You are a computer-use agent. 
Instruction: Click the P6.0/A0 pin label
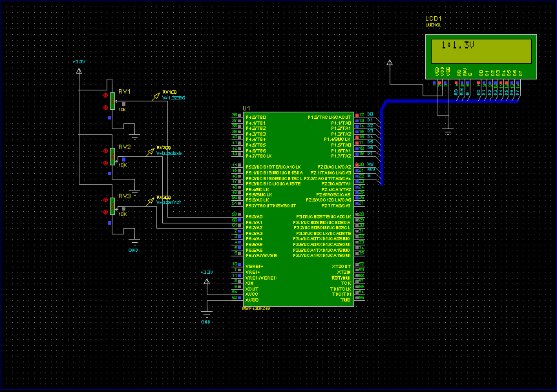[254, 216]
